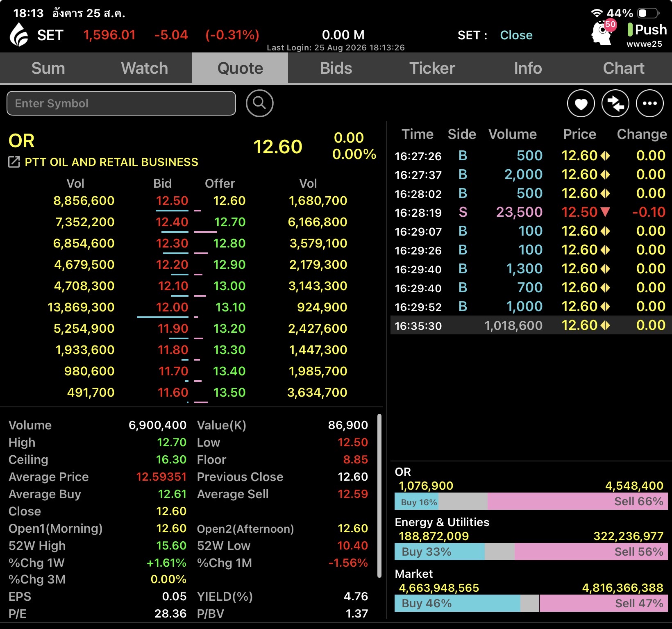Select offer price 12.60 in order book
The height and width of the screenshot is (629, 672).
229,201
